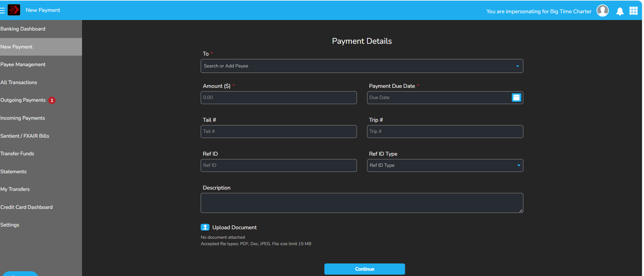Expand the Ref ID Type dropdown

[x=518, y=165]
